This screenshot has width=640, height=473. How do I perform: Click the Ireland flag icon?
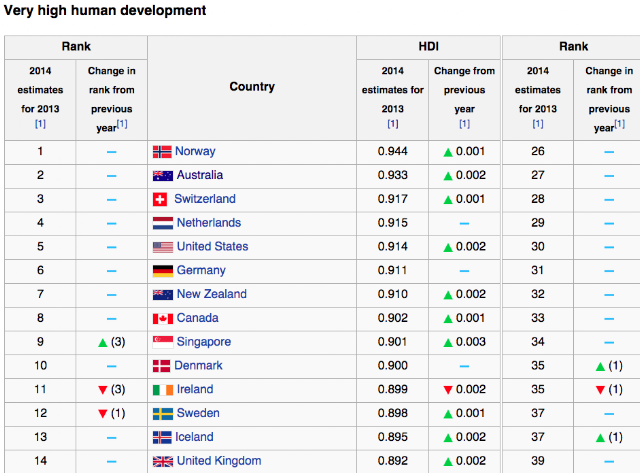point(163,390)
